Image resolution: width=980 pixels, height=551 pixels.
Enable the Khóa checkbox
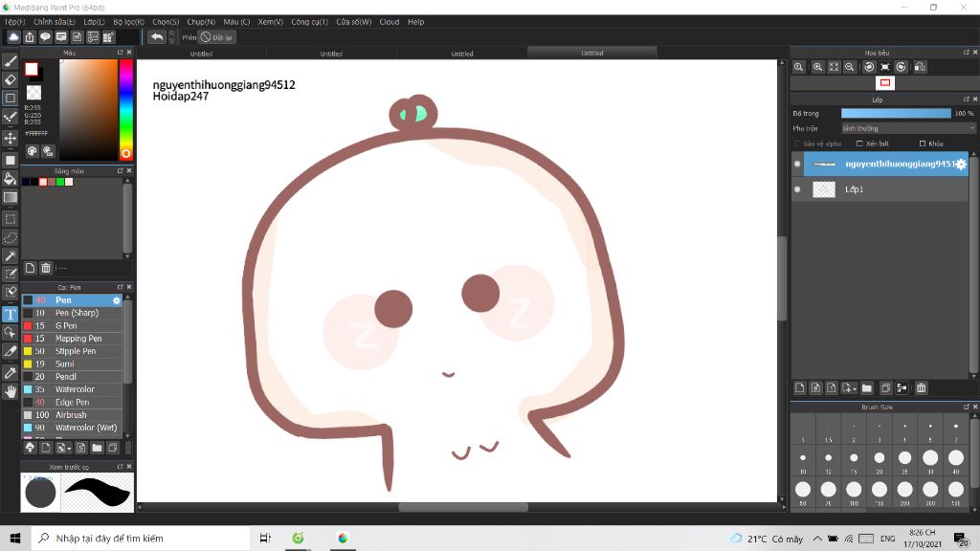[923, 143]
